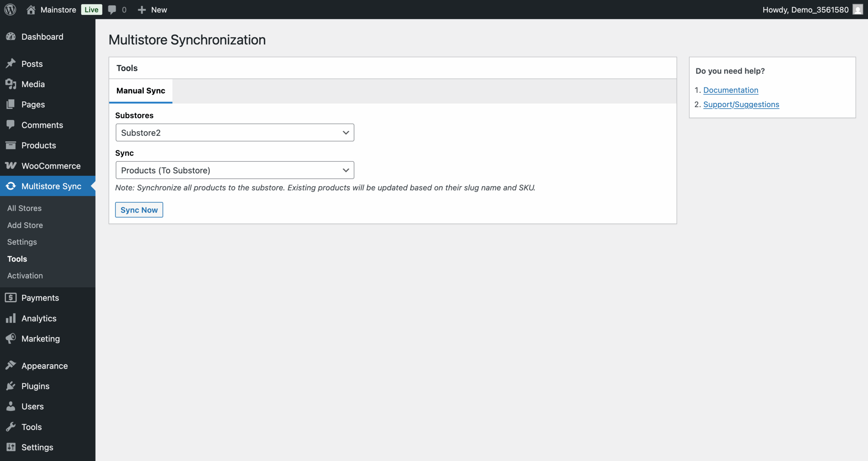Click the Dashboard gauge icon

pyautogui.click(x=11, y=37)
